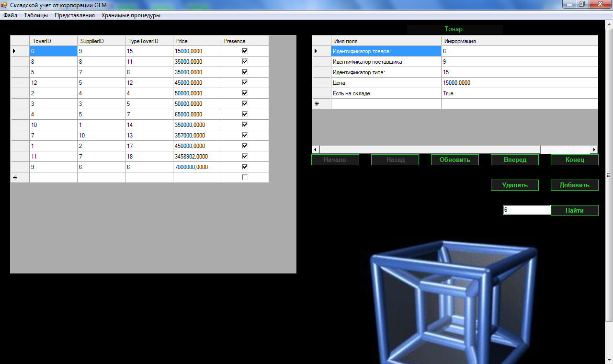Screen dimensions: 613x364
Task: Expand the Хранимые процедуры menu
Action: [x=131, y=15]
